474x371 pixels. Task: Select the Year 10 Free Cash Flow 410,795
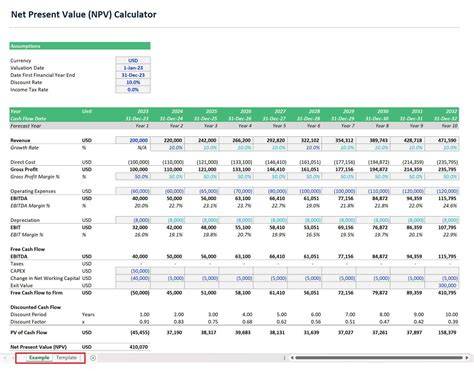[442, 293]
